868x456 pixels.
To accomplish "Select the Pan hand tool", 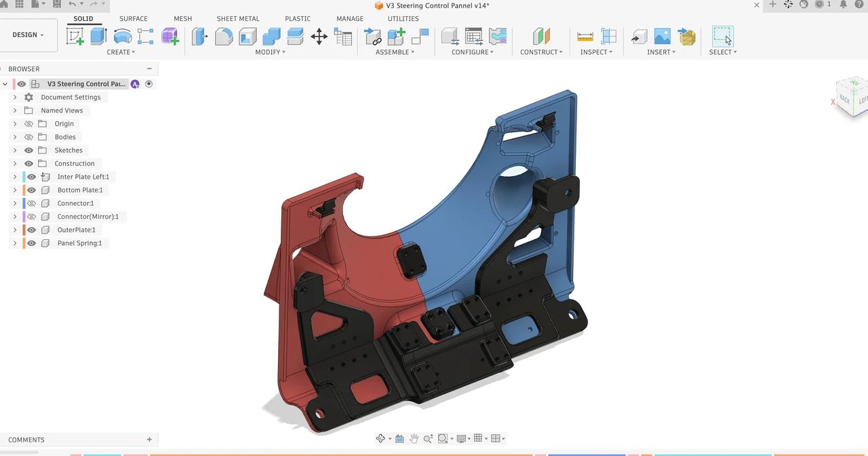I will [414, 438].
